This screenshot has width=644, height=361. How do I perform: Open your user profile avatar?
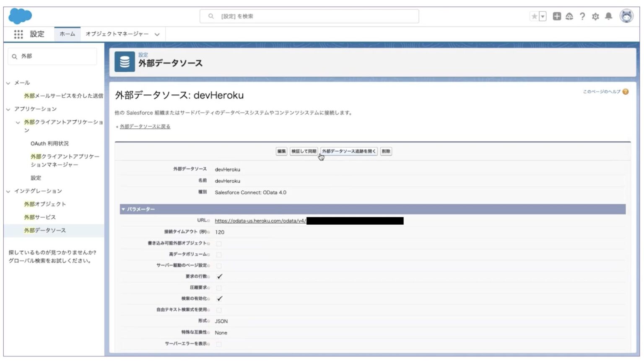(626, 16)
